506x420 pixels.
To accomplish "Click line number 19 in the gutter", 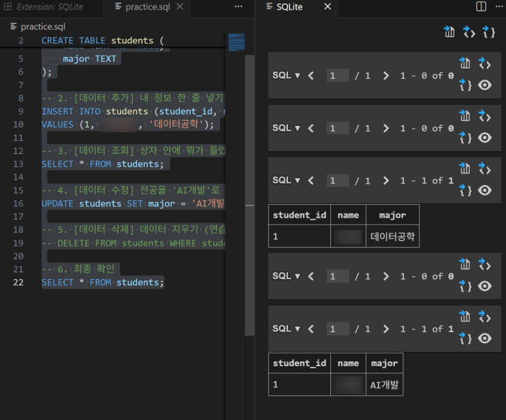I will [x=18, y=243].
